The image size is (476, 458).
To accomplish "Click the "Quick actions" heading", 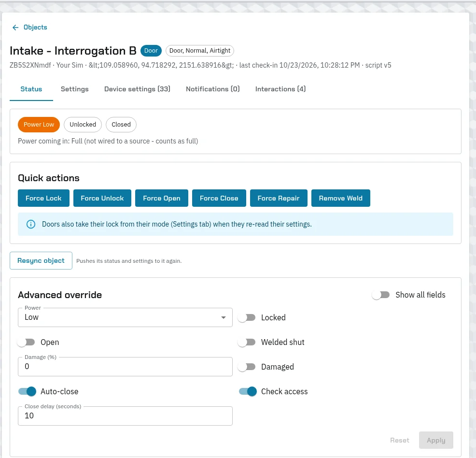I will tap(49, 178).
